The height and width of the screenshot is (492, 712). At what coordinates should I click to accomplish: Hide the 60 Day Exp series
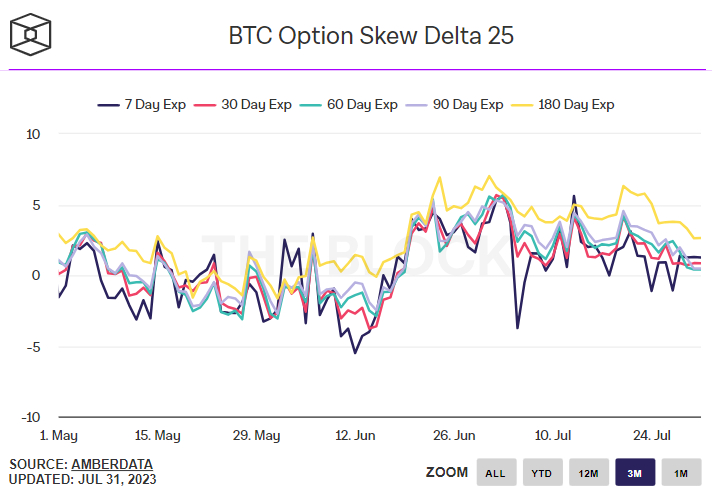349,104
